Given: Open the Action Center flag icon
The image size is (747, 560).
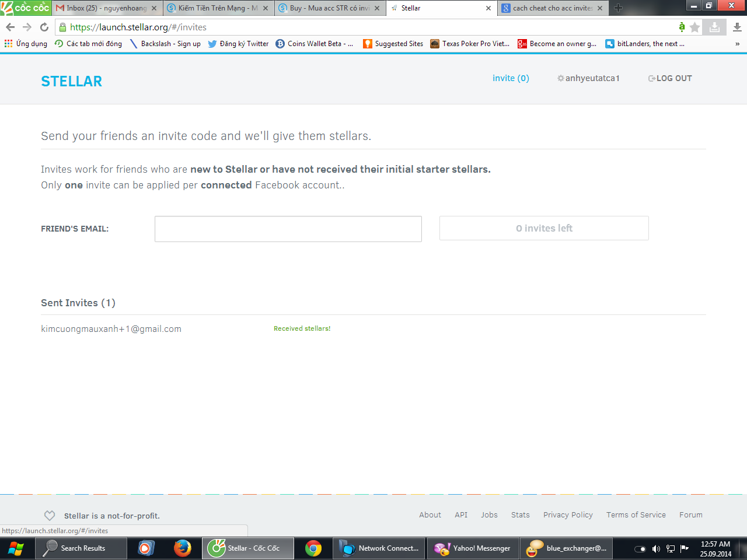Looking at the screenshot, I should coord(685,549).
